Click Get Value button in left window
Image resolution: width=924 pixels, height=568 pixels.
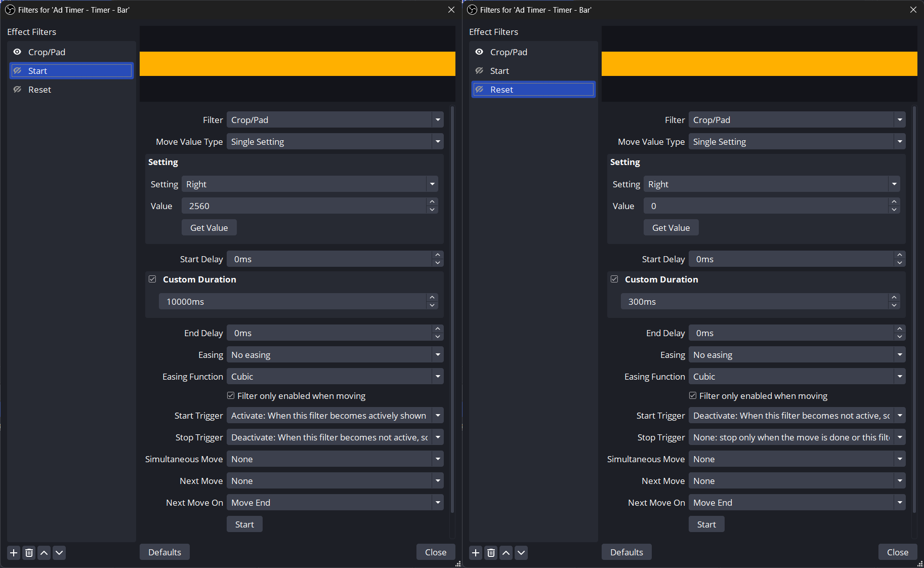209,228
